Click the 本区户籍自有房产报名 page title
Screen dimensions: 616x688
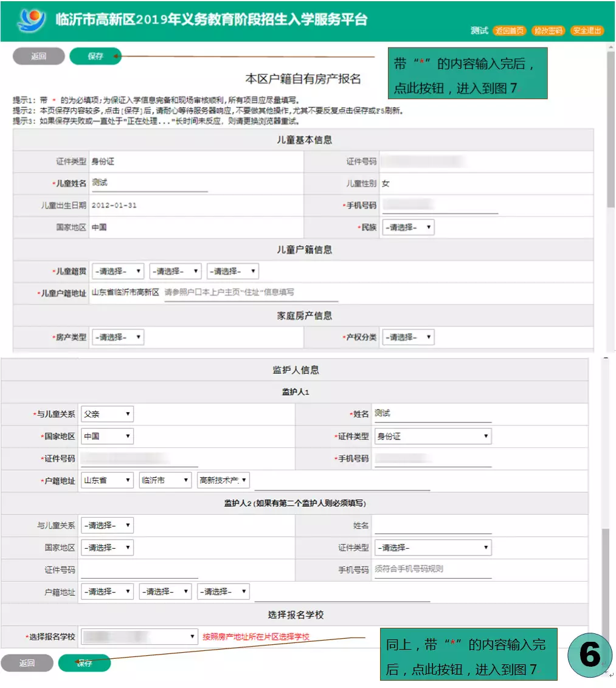point(303,79)
